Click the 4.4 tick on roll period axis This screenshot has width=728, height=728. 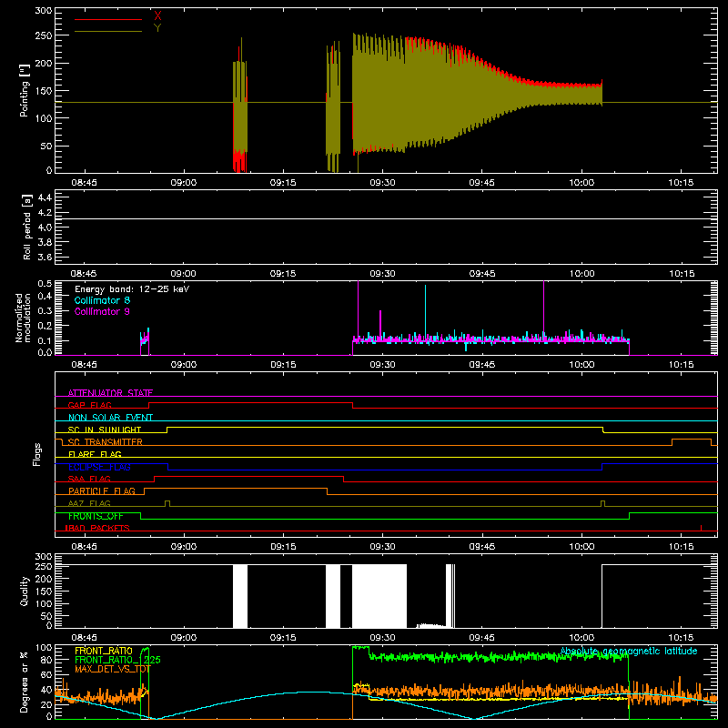45,197
